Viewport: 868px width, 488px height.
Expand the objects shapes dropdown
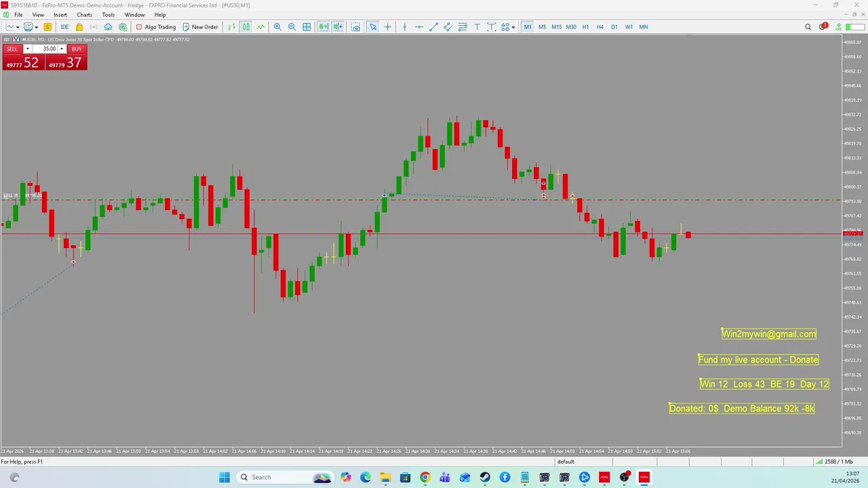pos(513,27)
